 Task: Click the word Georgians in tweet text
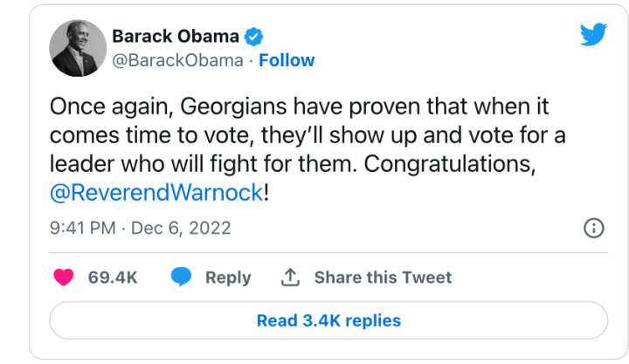pyautogui.click(x=233, y=107)
